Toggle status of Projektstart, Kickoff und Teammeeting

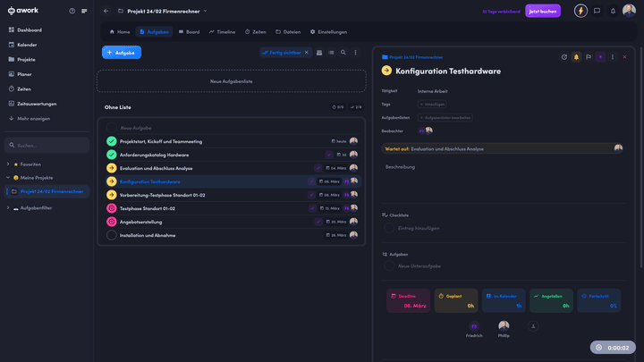point(112,141)
